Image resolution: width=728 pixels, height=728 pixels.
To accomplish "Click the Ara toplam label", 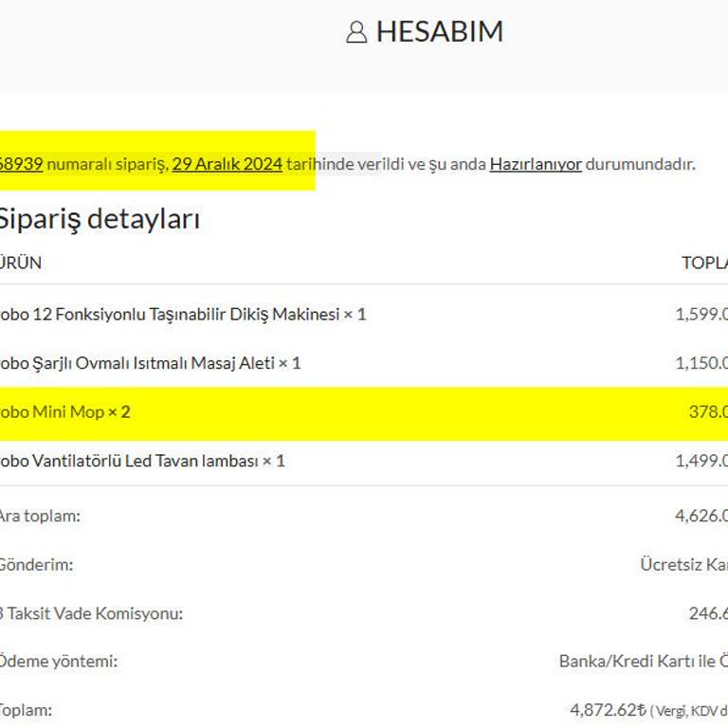I will [x=40, y=516].
